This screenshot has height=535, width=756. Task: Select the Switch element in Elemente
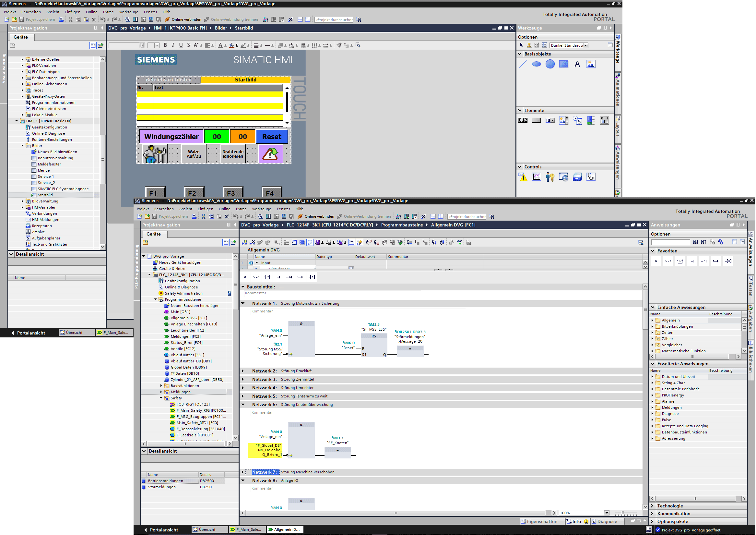coord(605,121)
